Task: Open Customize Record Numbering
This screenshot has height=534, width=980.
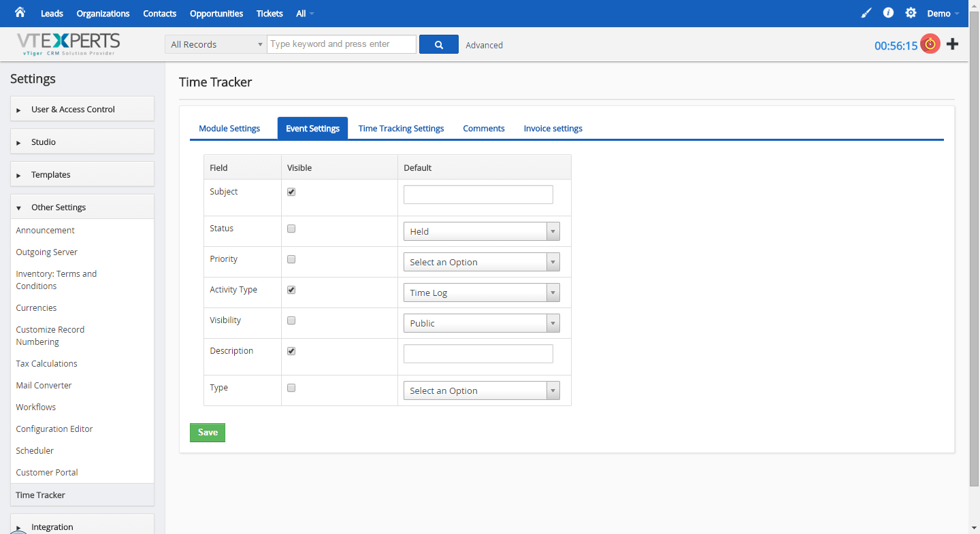Action: (50, 335)
